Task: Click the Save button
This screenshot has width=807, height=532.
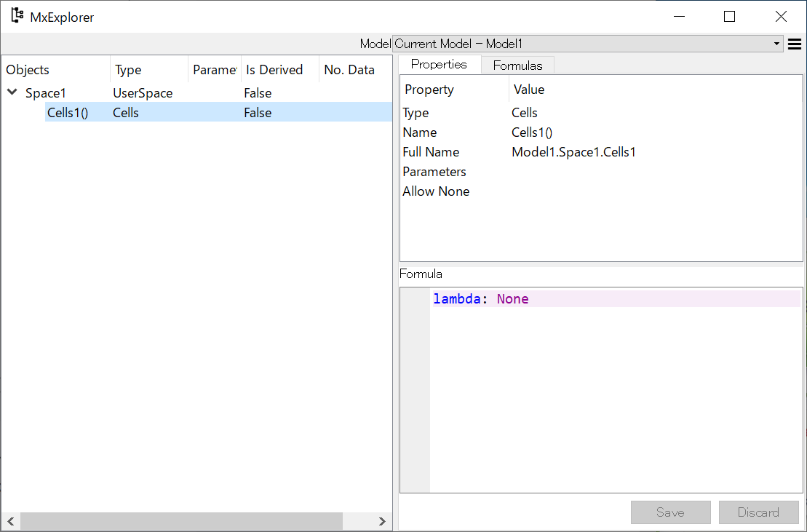Action: coord(670,512)
